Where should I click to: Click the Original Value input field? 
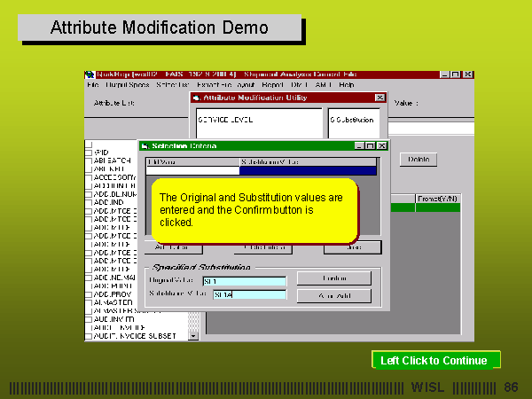[x=244, y=281]
